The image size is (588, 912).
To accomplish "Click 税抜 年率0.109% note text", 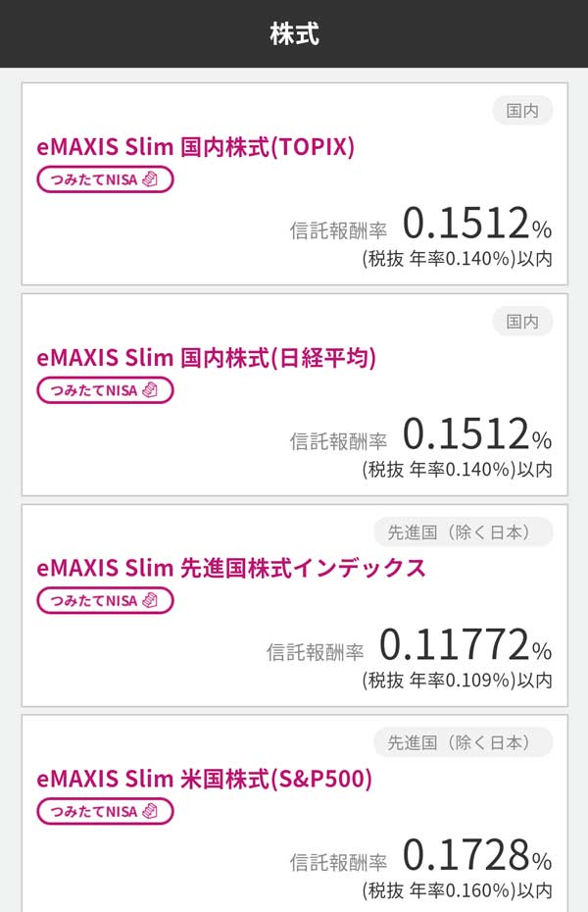I will click(457, 680).
